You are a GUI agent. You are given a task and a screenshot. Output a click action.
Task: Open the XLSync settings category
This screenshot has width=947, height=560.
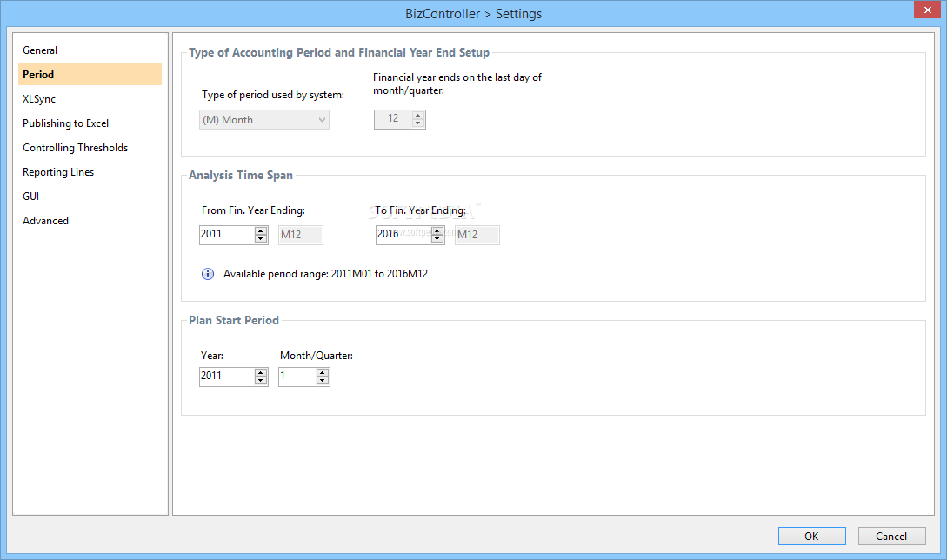90,99
